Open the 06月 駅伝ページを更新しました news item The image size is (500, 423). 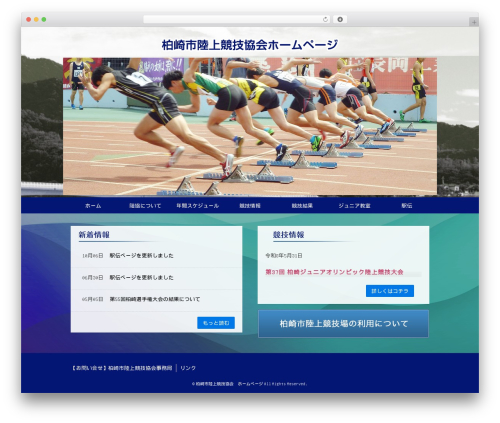coord(141,277)
